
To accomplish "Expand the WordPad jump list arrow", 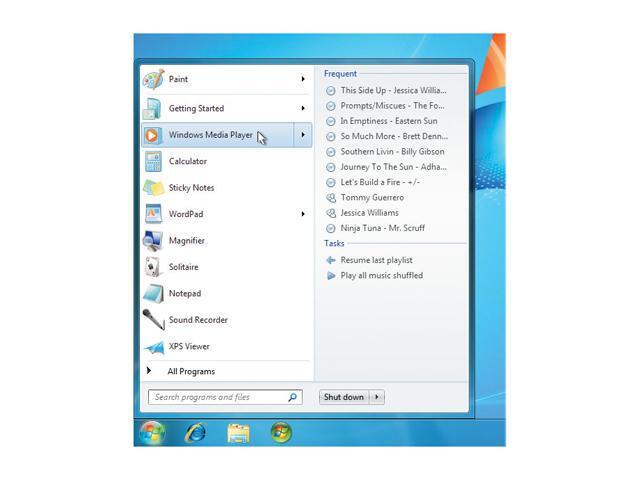I will pyautogui.click(x=303, y=214).
